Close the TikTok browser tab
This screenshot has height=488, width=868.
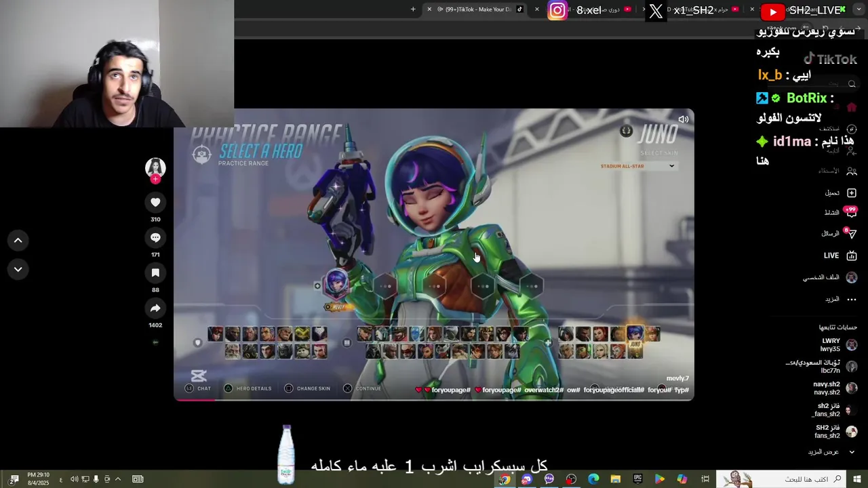pyautogui.click(x=429, y=9)
